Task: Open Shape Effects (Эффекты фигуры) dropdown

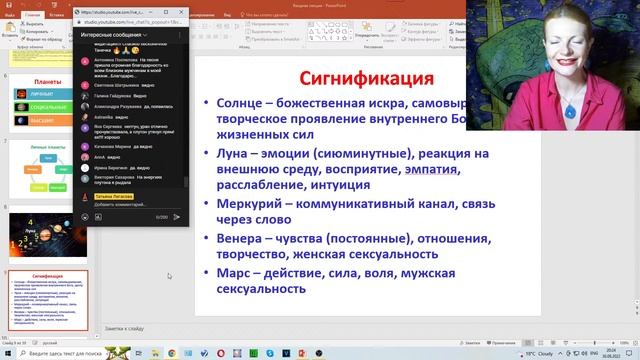Action: click(421, 39)
